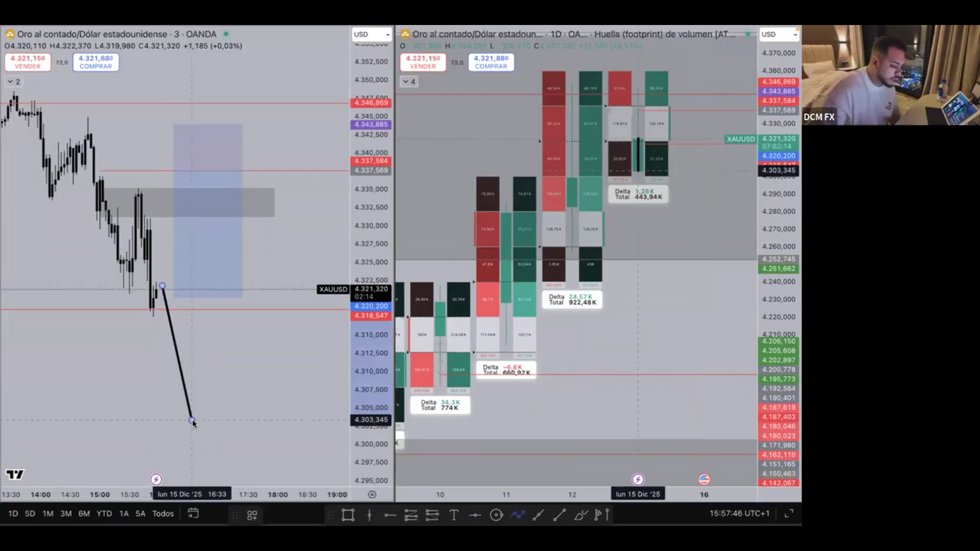Open the favorites toolbar grid-plus icon
The image size is (980, 551).
[252, 515]
